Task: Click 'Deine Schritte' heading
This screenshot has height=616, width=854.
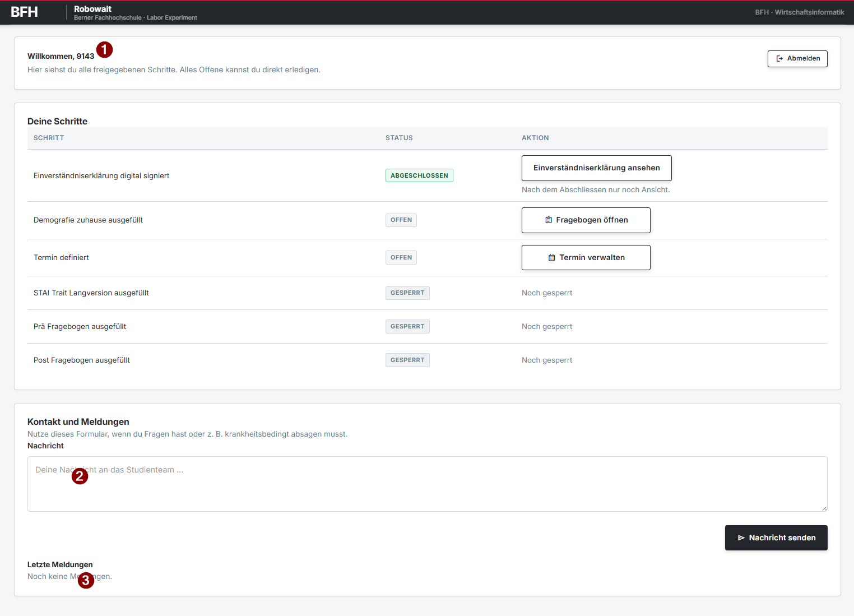Action: point(57,122)
